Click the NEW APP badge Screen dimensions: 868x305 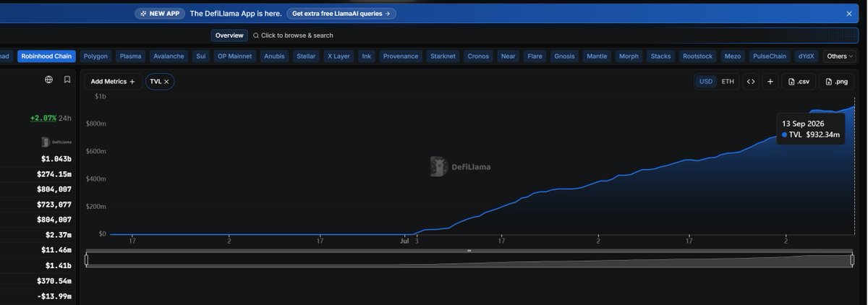click(159, 13)
